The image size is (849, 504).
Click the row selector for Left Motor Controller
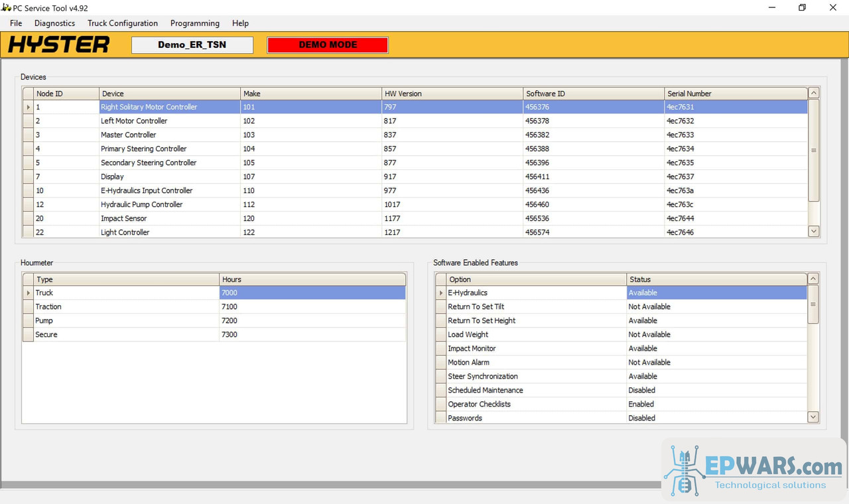click(x=28, y=121)
